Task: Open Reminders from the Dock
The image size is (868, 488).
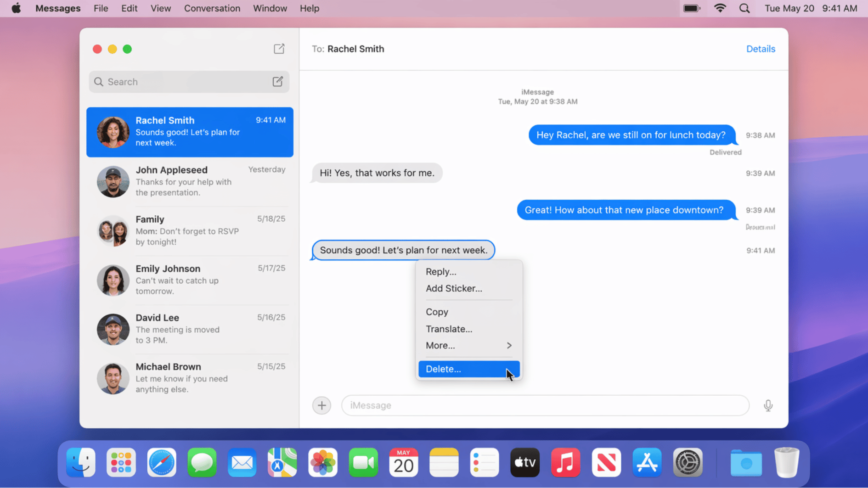Action: click(x=485, y=462)
